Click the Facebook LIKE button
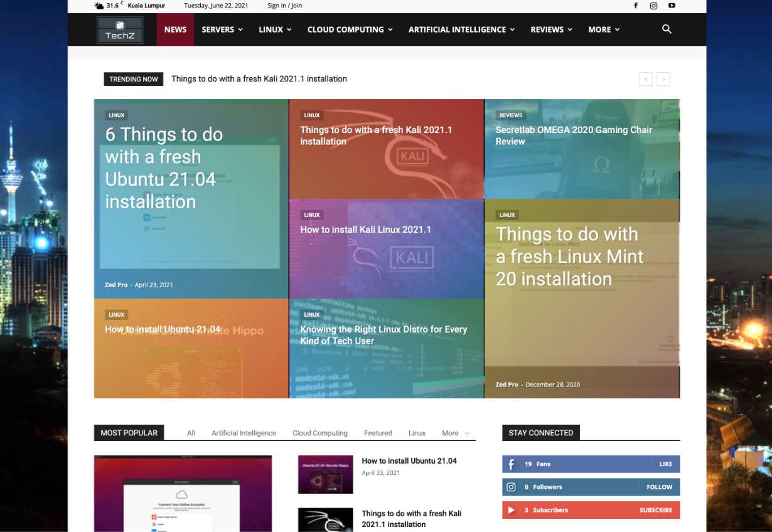Screen dimensions: 772x532 pos(665,464)
